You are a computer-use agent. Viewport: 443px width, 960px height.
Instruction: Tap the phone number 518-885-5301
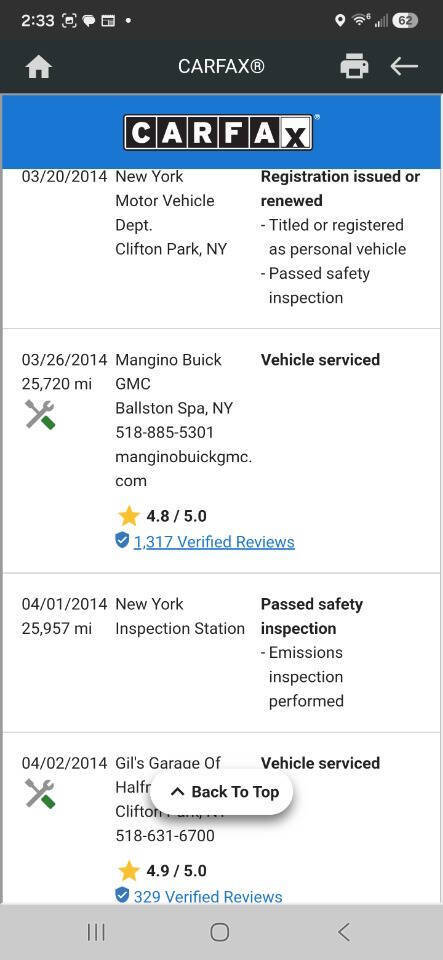point(165,432)
